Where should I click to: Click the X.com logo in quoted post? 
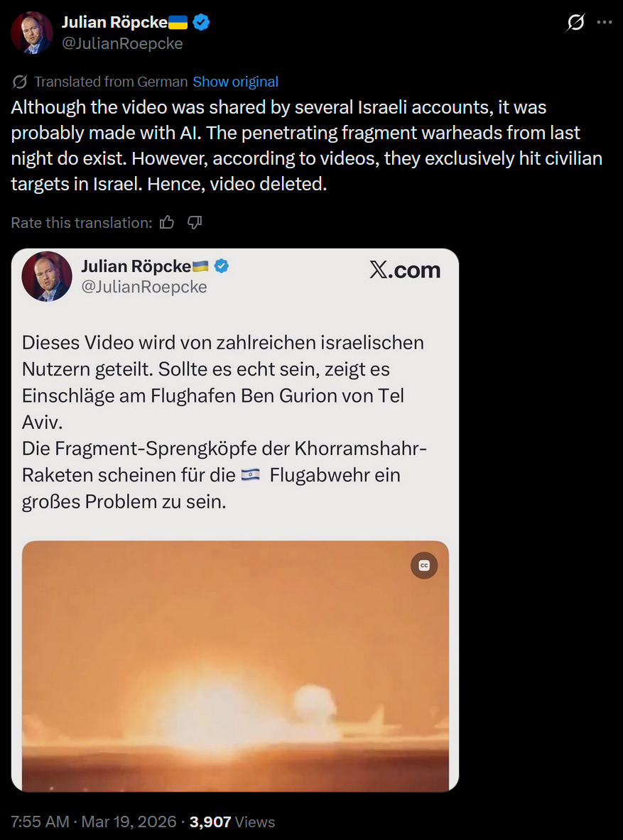click(405, 270)
